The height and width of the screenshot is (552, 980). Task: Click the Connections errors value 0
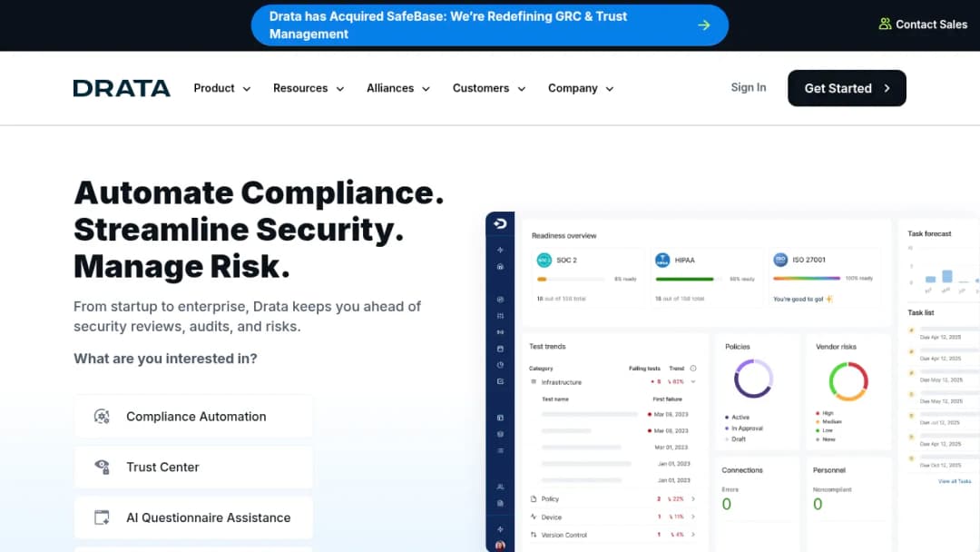(726, 505)
